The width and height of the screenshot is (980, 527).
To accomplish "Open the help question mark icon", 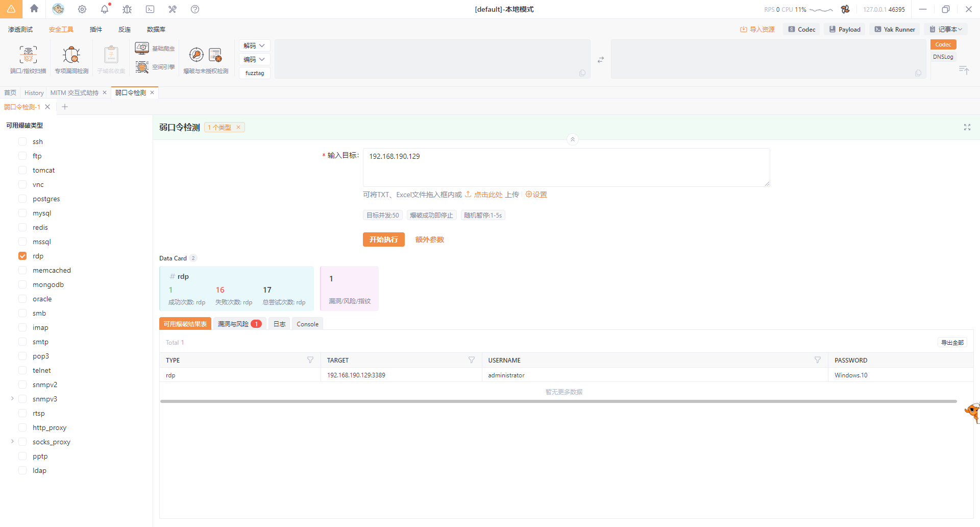I will (195, 9).
